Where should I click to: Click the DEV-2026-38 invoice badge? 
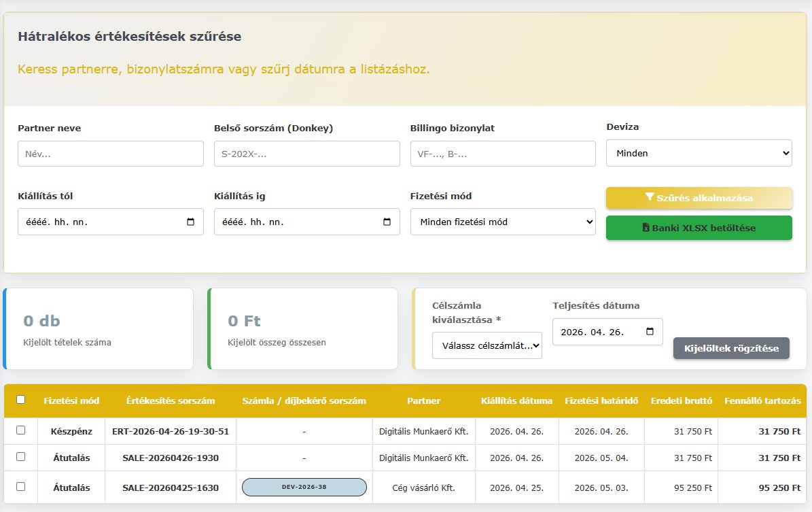pyautogui.click(x=304, y=487)
